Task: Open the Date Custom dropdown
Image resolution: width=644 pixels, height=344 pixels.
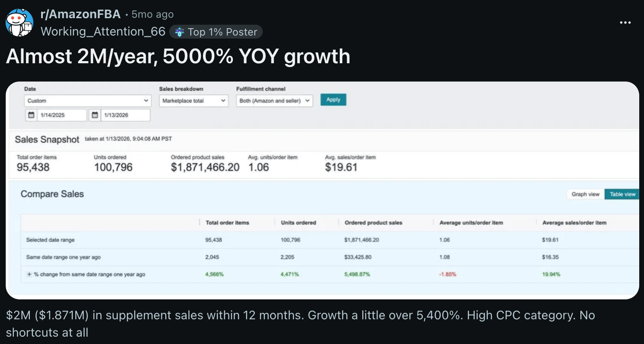Action: [88, 101]
